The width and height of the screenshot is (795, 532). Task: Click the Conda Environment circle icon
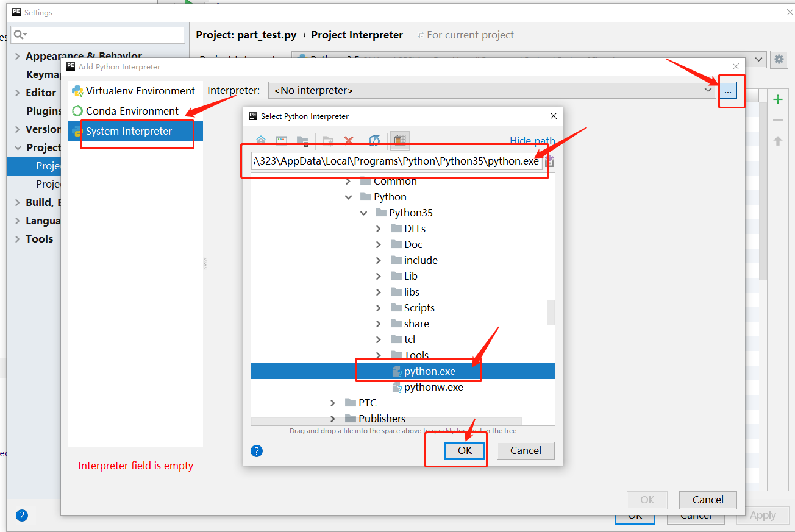[77, 111]
